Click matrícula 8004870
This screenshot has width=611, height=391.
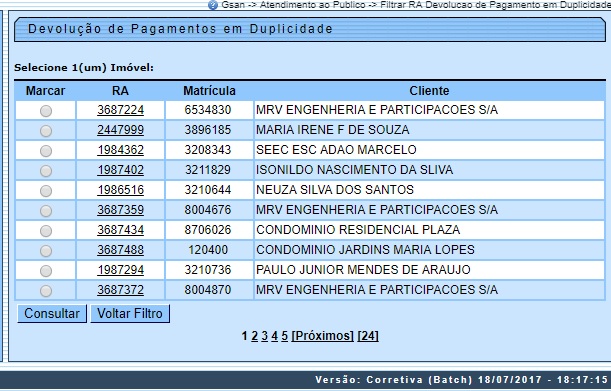tap(208, 290)
